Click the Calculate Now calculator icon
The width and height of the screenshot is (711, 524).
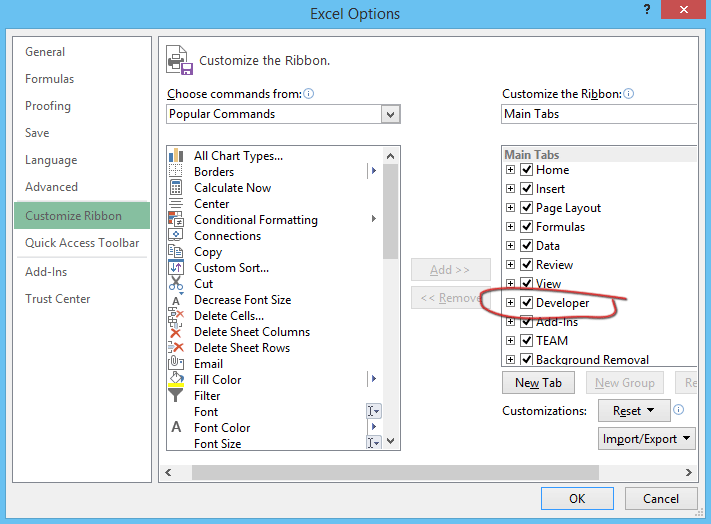tap(175, 187)
